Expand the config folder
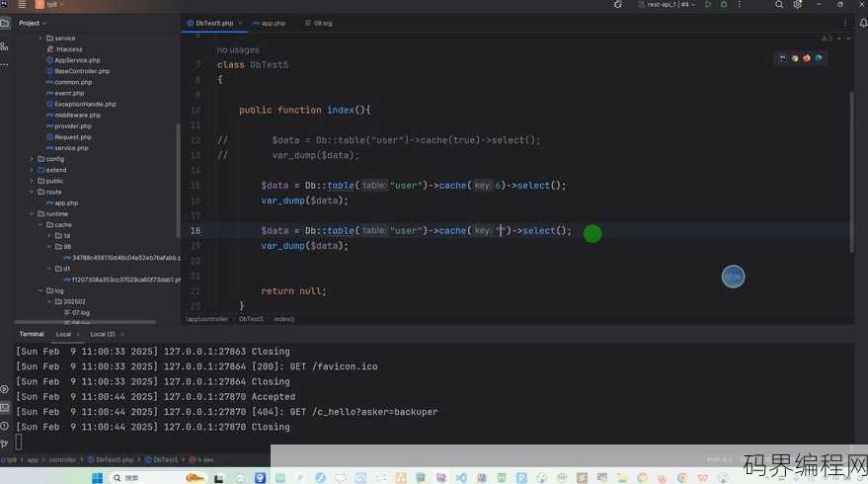 [32, 159]
